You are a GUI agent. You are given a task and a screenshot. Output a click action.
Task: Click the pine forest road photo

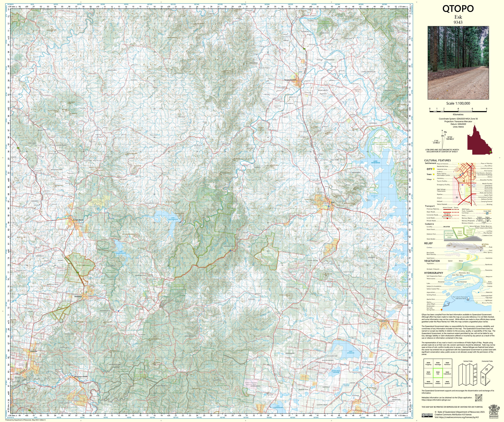pos(458,63)
